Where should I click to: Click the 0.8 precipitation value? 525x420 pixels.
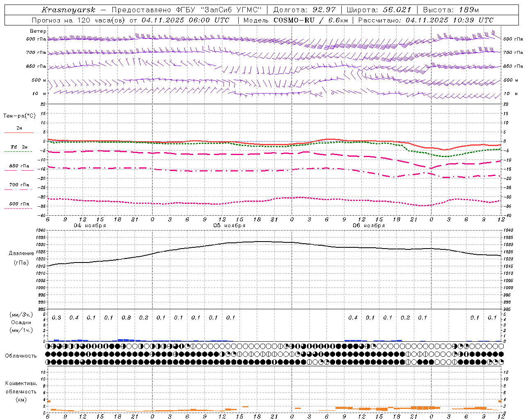tap(126, 317)
